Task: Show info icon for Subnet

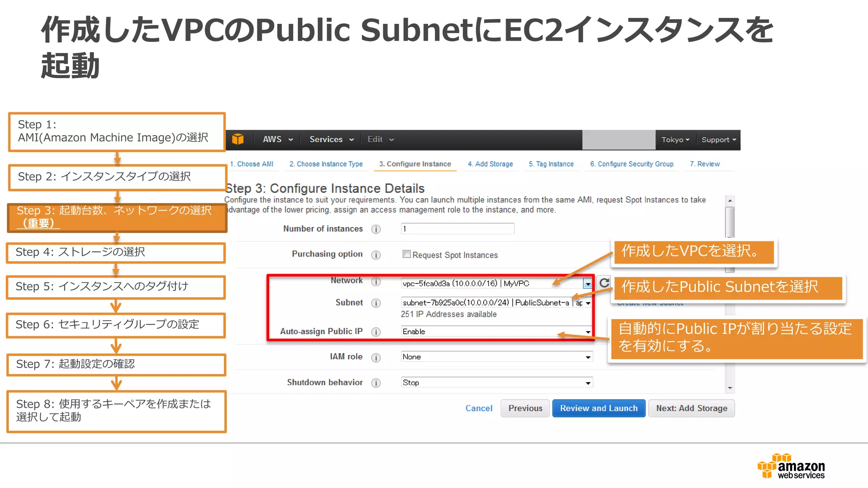Action: 376,303
